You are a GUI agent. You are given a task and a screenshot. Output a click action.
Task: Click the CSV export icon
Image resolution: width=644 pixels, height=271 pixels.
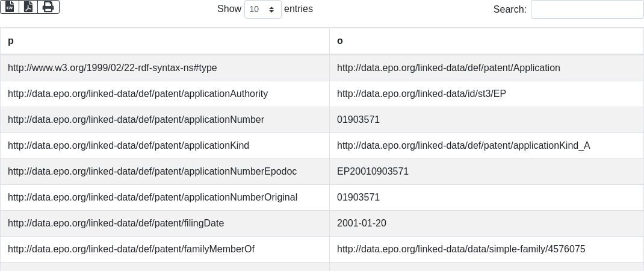tap(10, 7)
